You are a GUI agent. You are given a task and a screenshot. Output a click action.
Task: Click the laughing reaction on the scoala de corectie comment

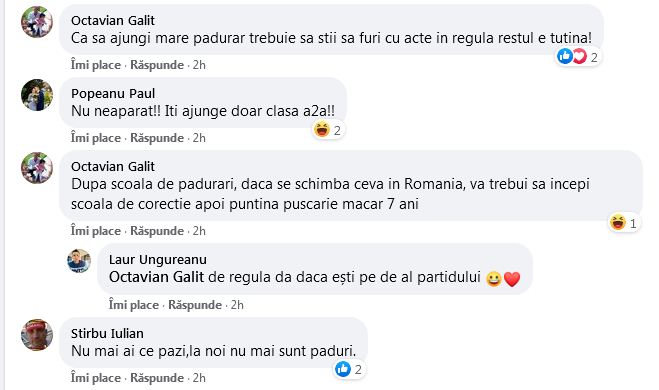[618, 222]
